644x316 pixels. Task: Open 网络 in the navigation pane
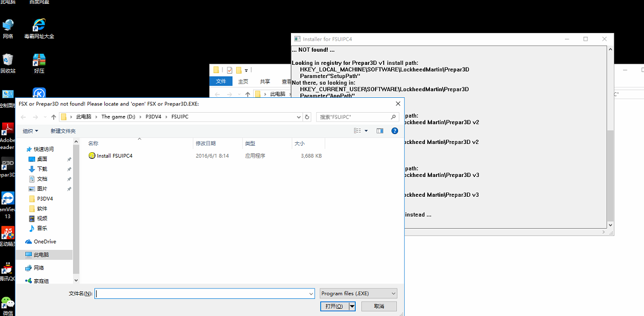[35, 268]
